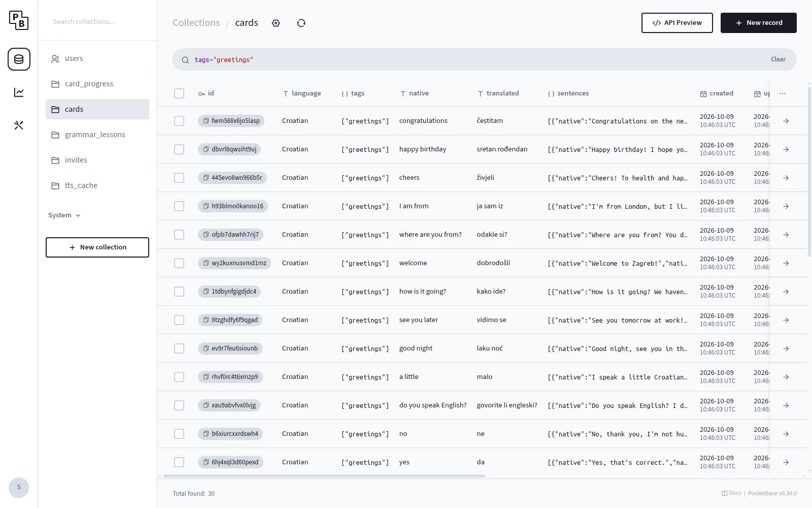The height and width of the screenshot is (508, 812).
Task: Open the card_progress collection
Action: [97, 84]
